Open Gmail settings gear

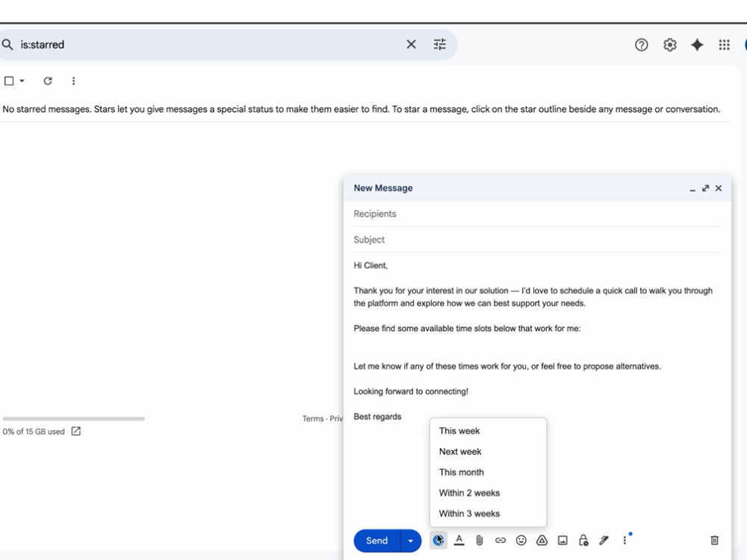pyautogui.click(x=670, y=45)
